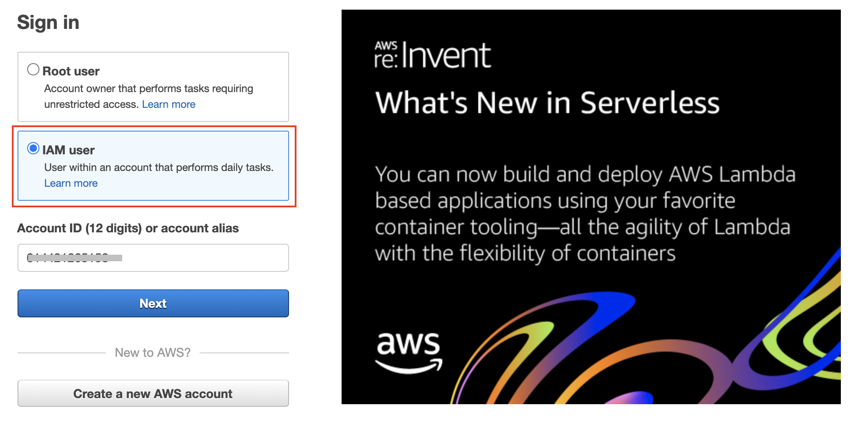Select the Root user radio button
Screen dimensions: 868x434
click(33, 69)
